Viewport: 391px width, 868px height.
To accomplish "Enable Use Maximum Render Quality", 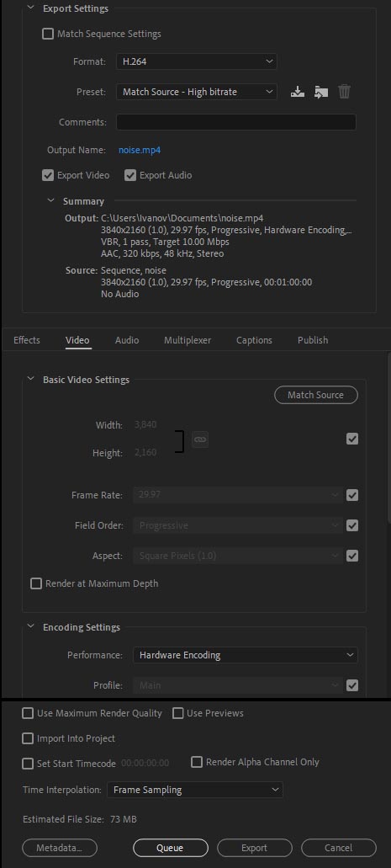I will pos(28,713).
